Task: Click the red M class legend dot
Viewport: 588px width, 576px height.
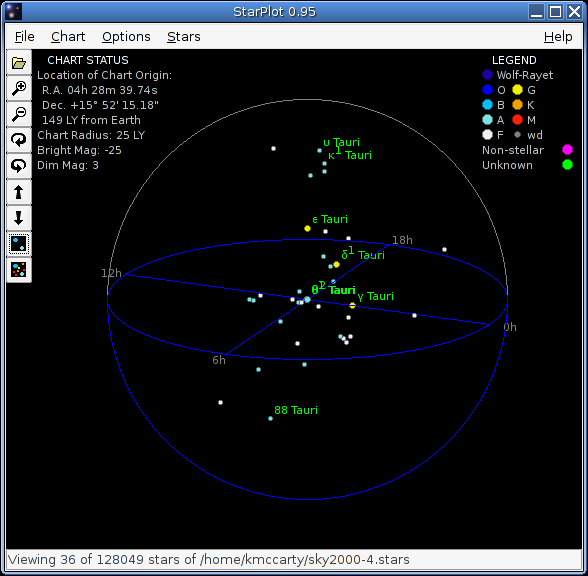Action: click(x=518, y=120)
